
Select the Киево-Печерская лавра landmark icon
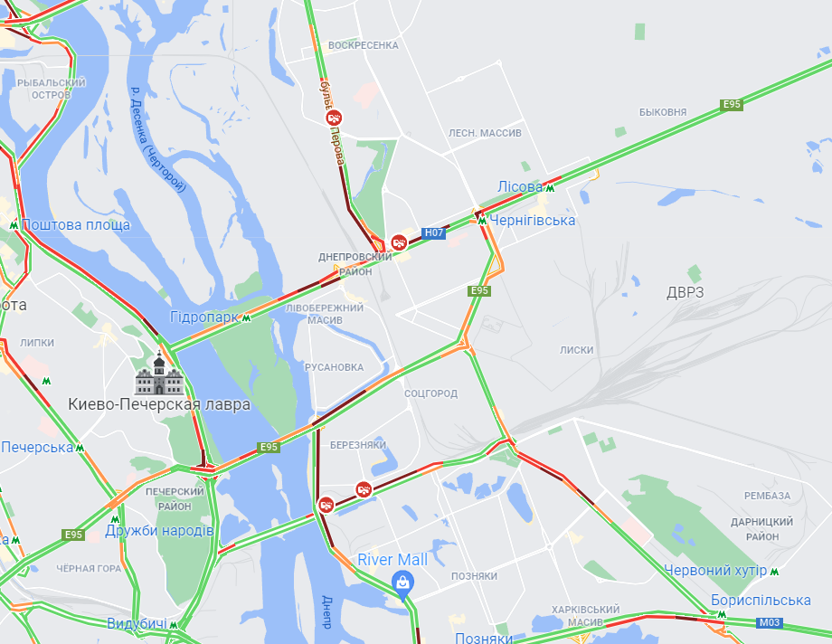click(x=159, y=374)
